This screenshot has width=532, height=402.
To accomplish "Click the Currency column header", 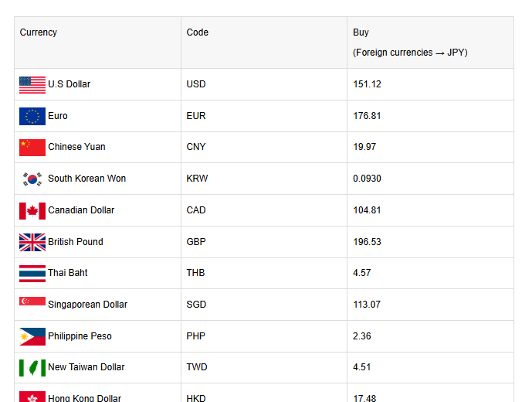I will pyautogui.click(x=39, y=32).
